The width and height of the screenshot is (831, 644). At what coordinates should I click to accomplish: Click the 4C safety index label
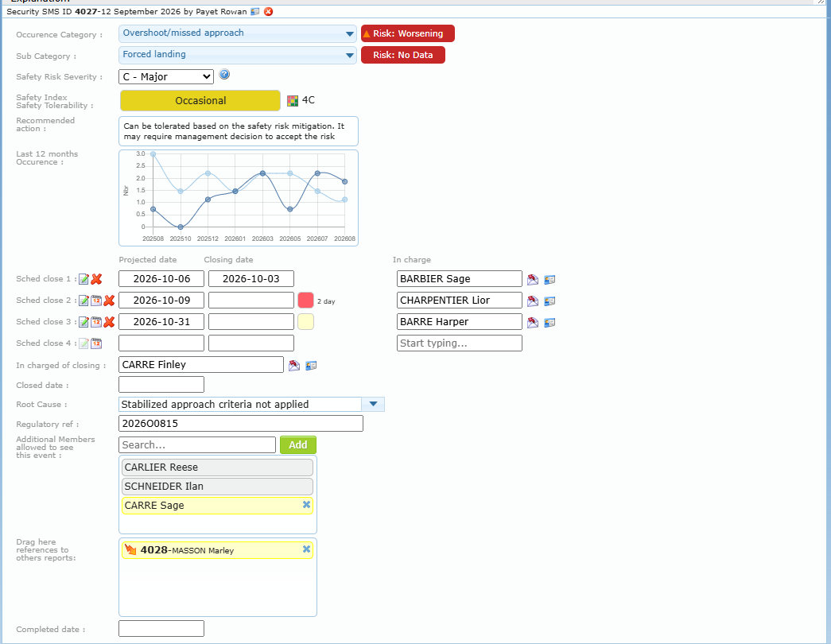pyautogui.click(x=309, y=100)
